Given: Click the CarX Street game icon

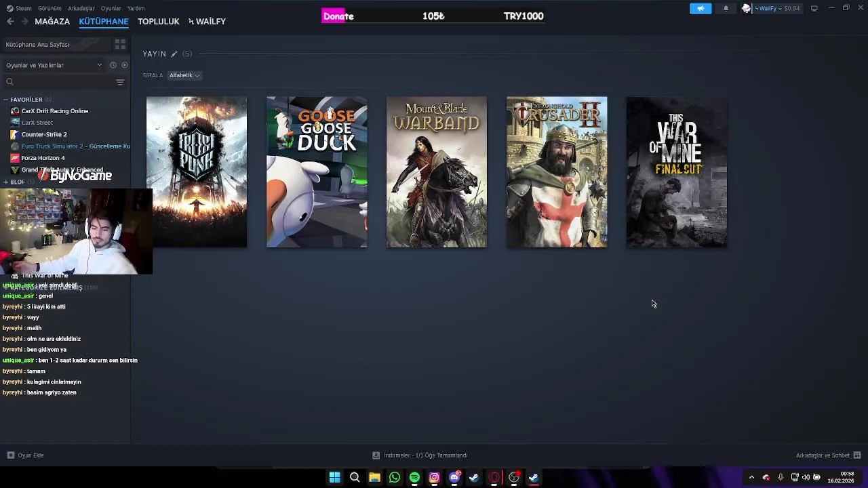Looking at the screenshot, I should tap(15, 123).
